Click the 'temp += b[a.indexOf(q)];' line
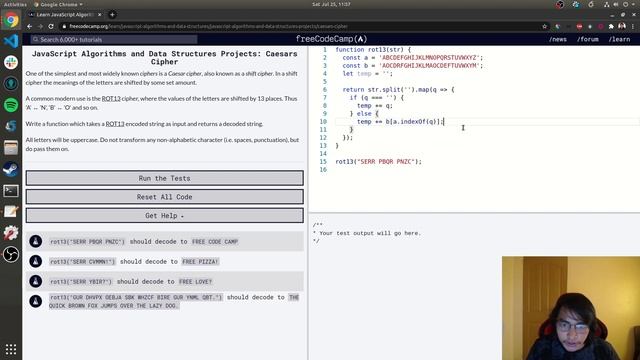 tap(400, 122)
